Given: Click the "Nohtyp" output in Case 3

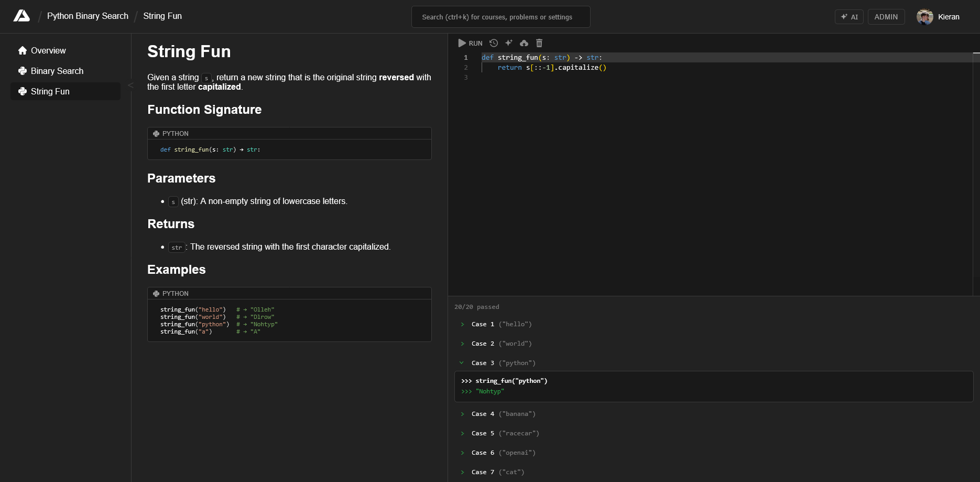Looking at the screenshot, I should click(490, 392).
